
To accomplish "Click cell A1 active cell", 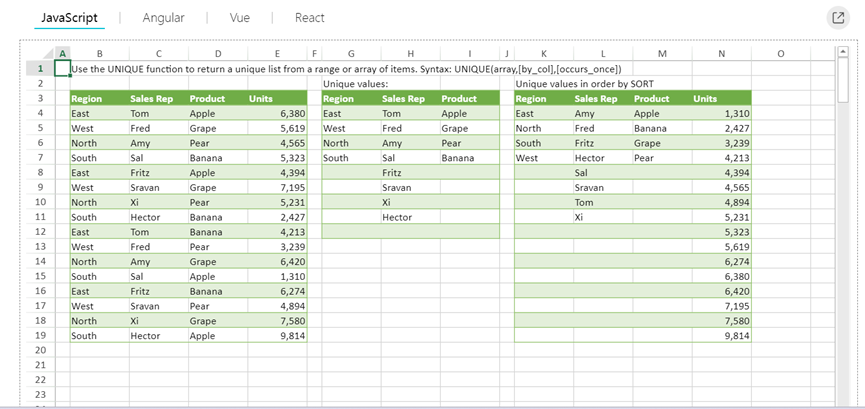I will [63, 69].
